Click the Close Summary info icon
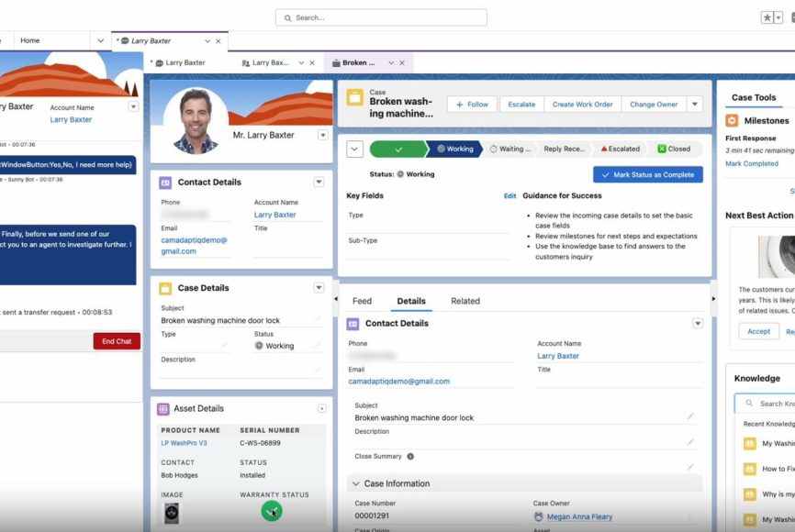 click(410, 456)
